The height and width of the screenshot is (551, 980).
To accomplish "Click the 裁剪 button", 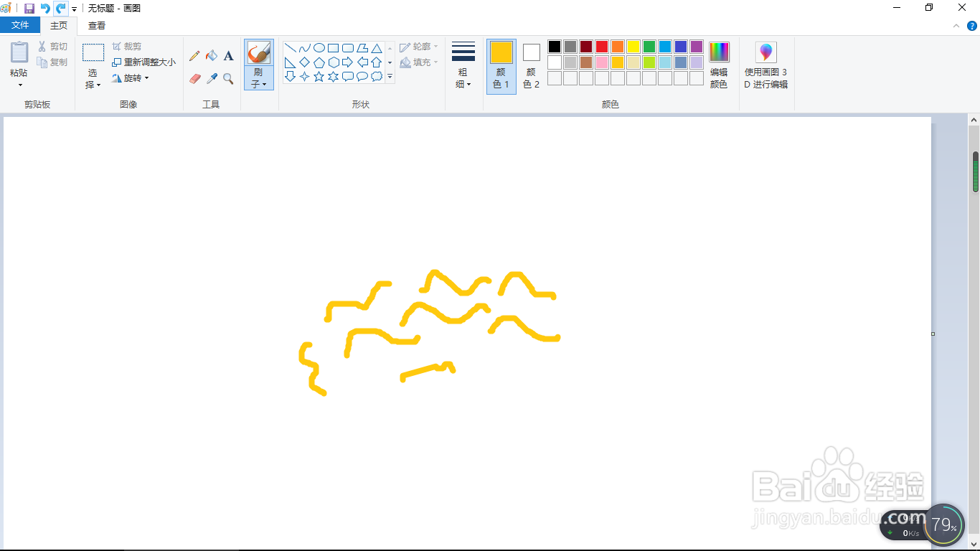I will (127, 47).
